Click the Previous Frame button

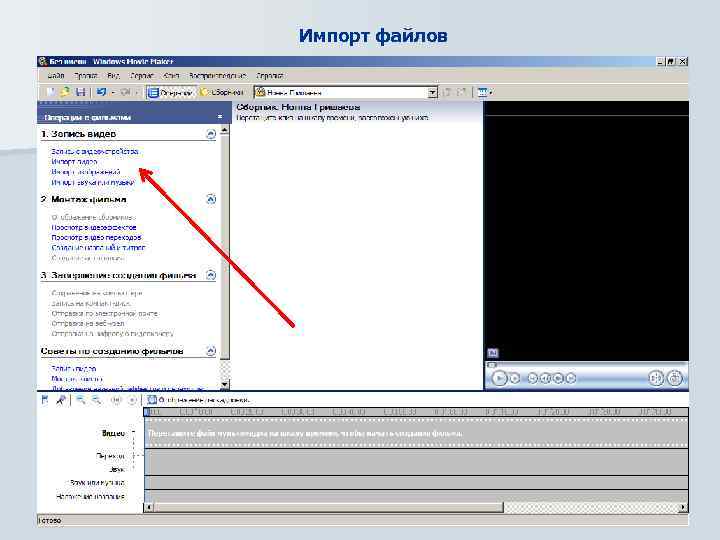point(545,378)
